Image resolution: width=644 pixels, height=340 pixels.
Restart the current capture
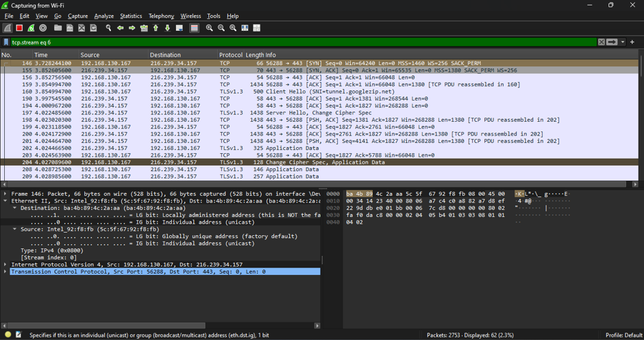point(32,28)
